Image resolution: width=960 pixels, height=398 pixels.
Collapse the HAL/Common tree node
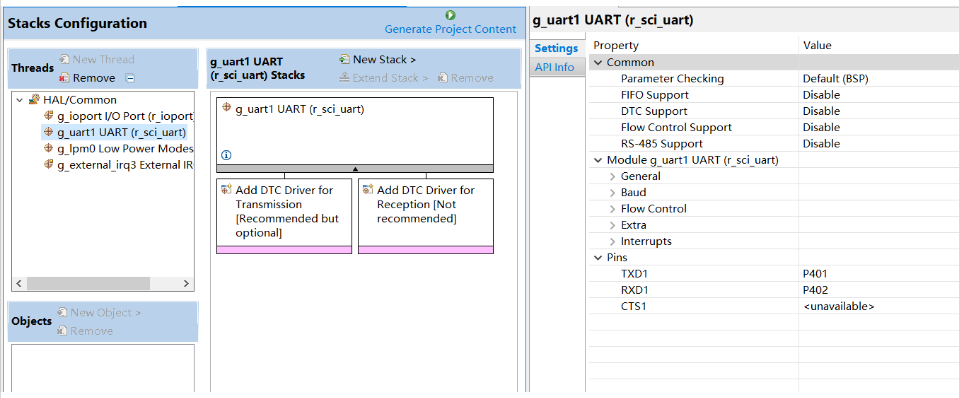click(x=19, y=100)
